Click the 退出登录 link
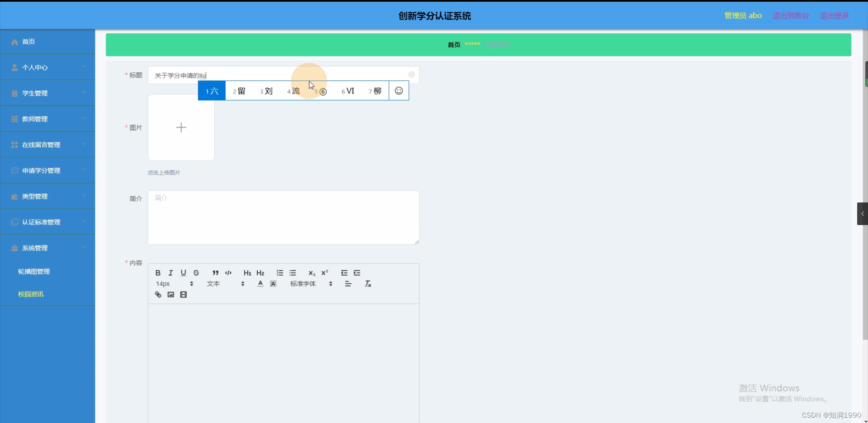This screenshot has width=868, height=423. [834, 15]
